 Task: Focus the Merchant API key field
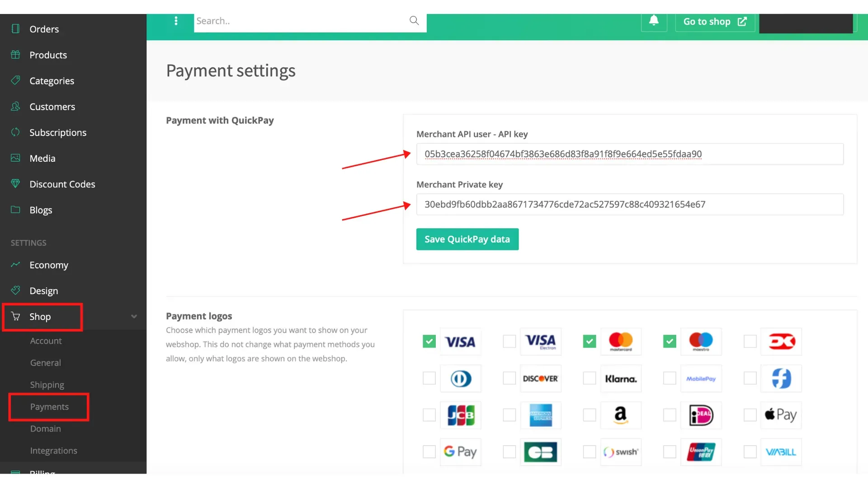630,154
